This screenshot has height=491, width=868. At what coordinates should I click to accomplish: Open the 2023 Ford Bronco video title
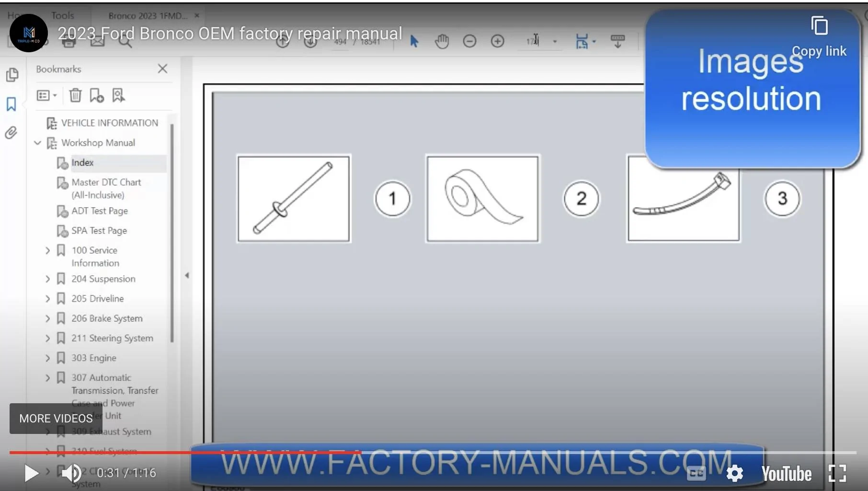[230, 34]
